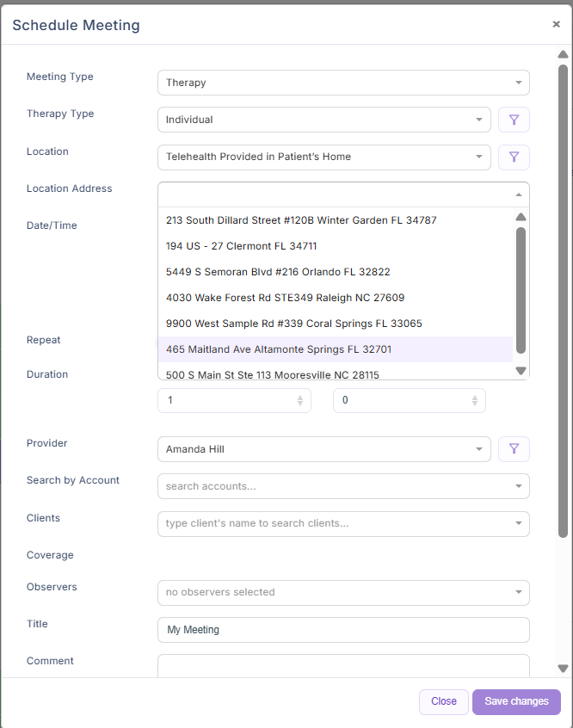573x728 pixels.
Task: Click the filter icon next to Location
Action: (x=514, y=157)
